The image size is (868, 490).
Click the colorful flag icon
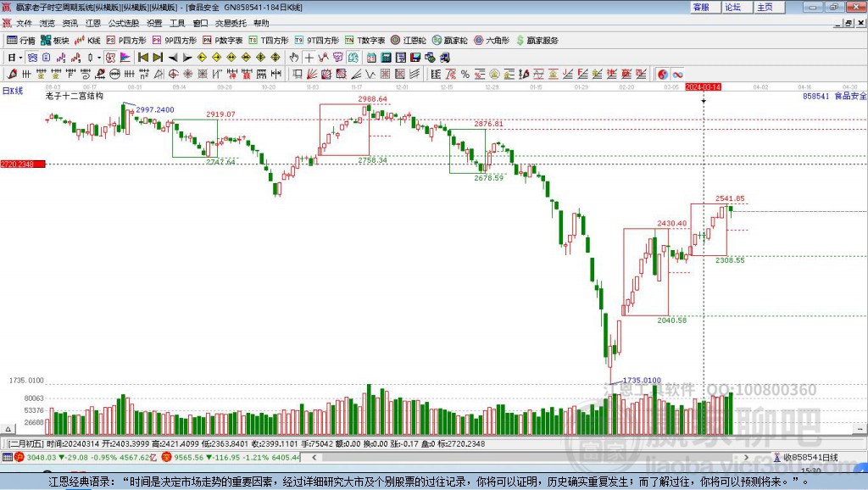coord(125,58)
